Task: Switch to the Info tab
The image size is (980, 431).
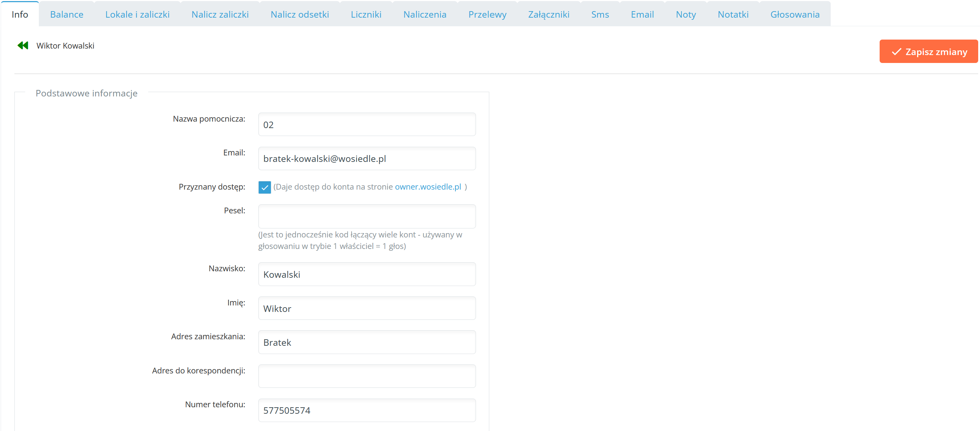Action: [x=20, y=14]
